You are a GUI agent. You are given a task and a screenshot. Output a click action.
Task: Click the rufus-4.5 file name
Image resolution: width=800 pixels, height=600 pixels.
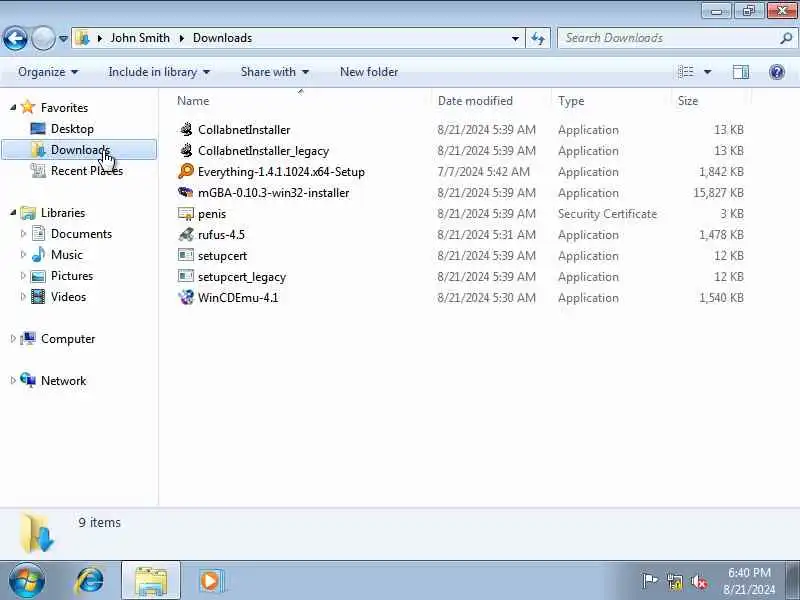click(x=221, y=235)
